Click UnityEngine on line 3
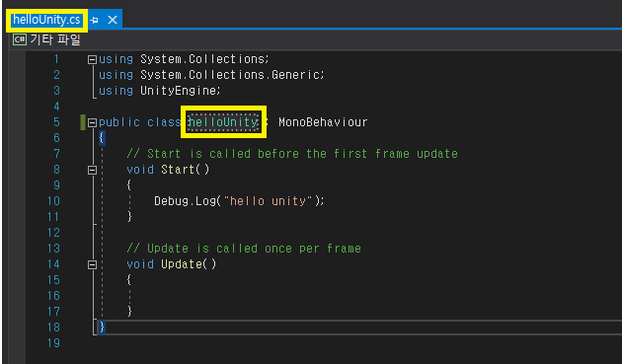Screen dimensions: 622x364 pyautogui.click(x=178, y=91)
